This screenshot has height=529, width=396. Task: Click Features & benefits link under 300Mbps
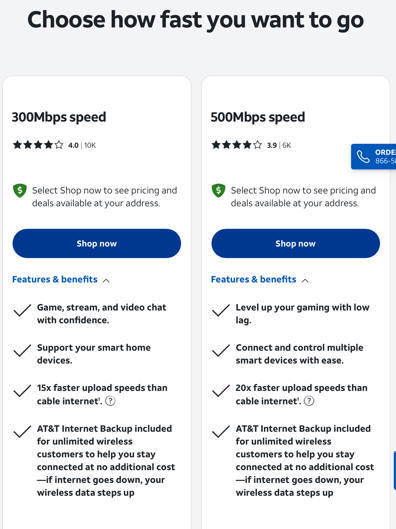[55, 279]
